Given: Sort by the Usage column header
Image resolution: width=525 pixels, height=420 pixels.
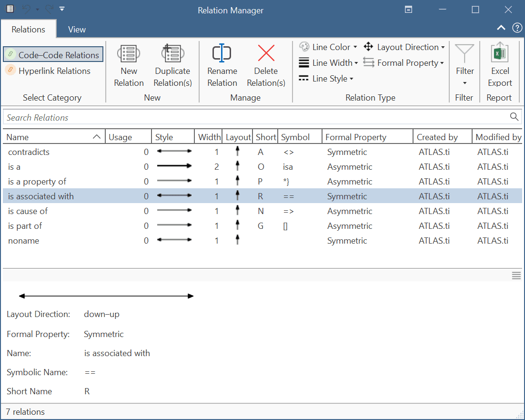Looking at the screenshot, I should tap(128, 137).
